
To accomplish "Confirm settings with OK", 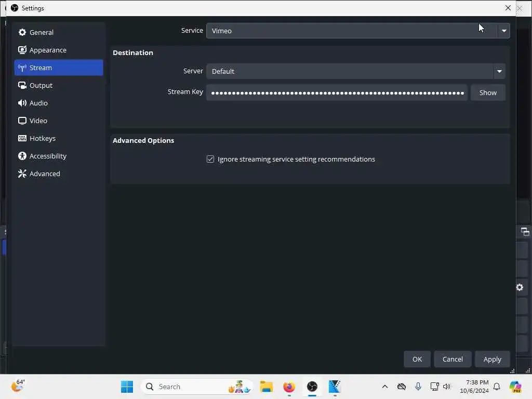I will coord(417,359).
